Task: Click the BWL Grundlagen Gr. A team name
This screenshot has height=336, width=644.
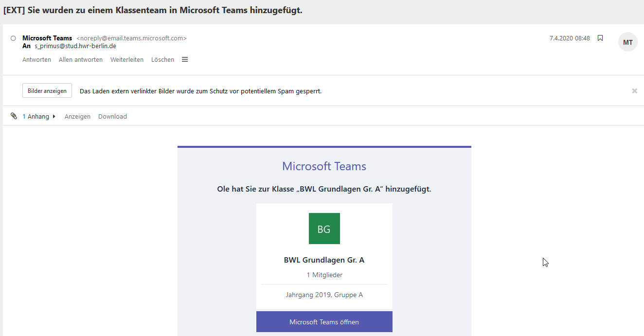Action: tap(324, 260)
